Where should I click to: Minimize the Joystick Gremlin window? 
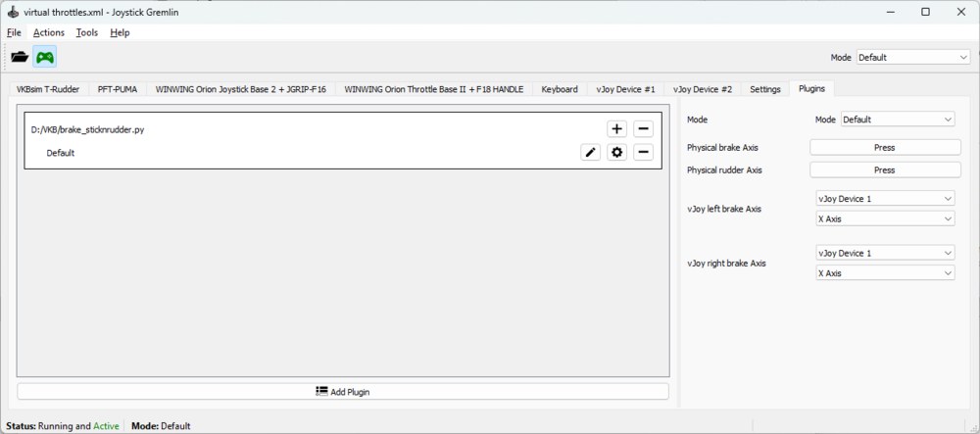click(x=891, y=12)
